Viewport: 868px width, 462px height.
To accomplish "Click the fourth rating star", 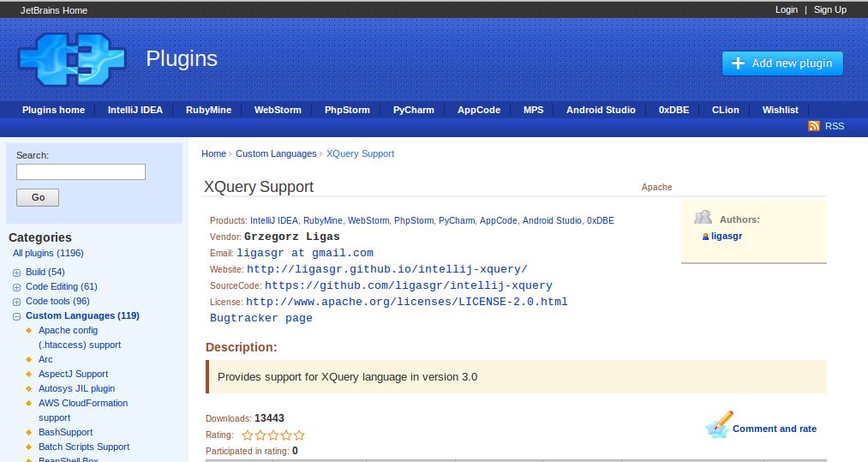I will coord(286,435).
